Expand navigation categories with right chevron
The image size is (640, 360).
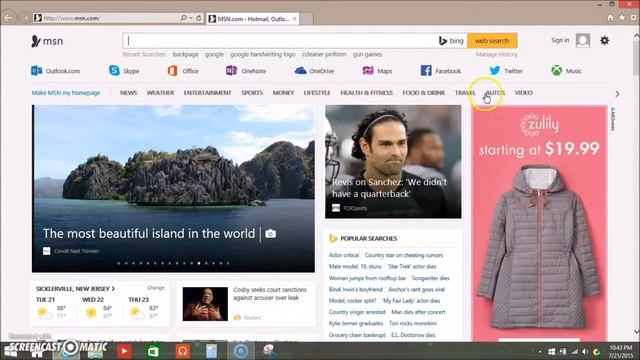click(617, 94)
